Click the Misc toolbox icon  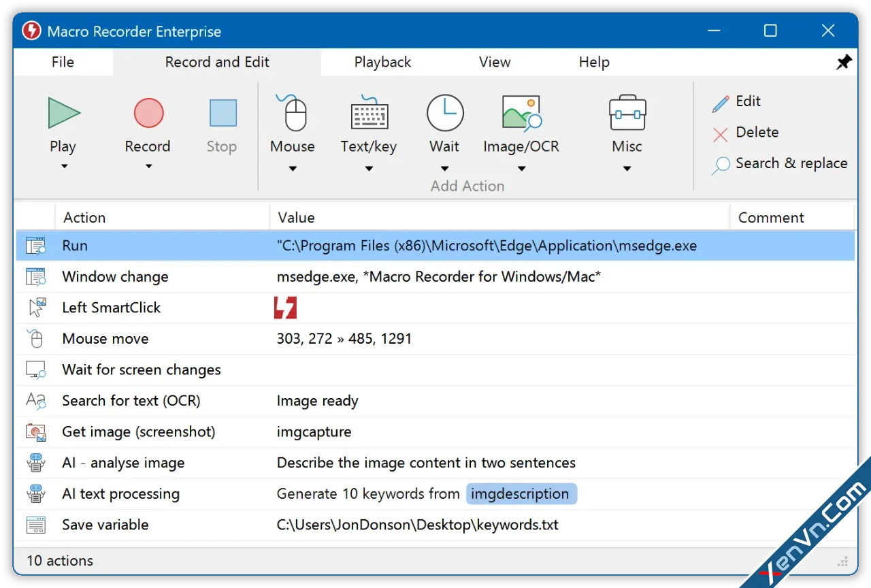tap(627, 112)
